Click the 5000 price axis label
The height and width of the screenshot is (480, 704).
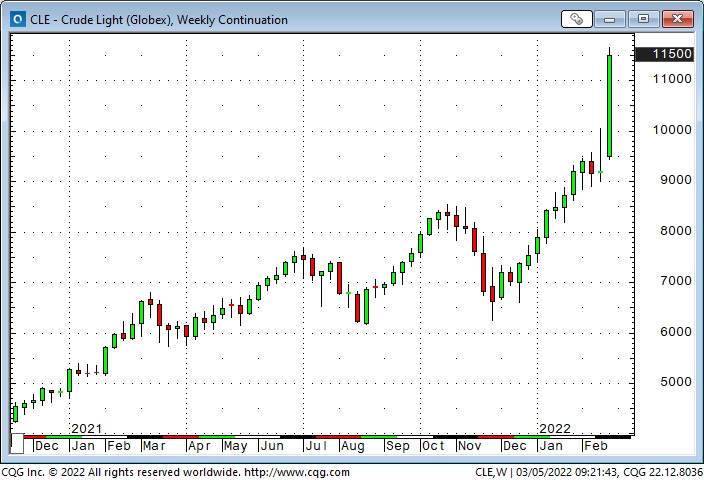(x=676, y=382)
